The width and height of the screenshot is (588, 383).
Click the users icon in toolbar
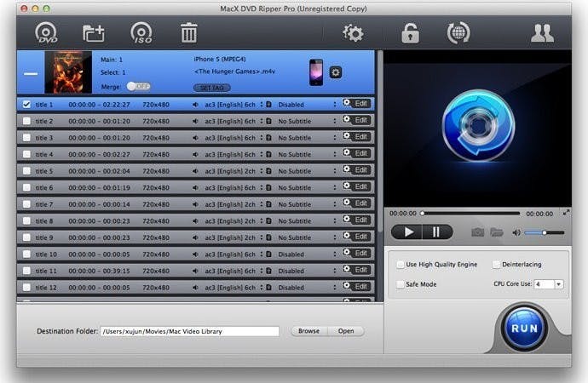542,33
